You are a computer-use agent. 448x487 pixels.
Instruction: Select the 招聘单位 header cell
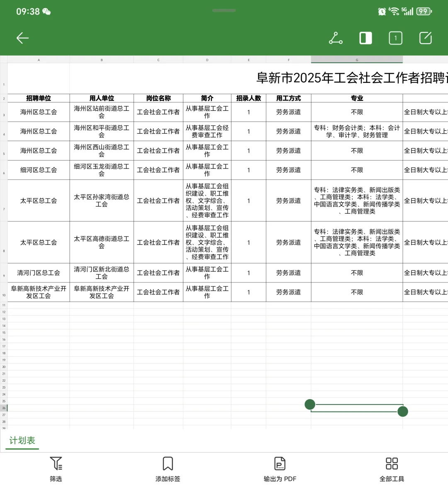pos(39,98)
